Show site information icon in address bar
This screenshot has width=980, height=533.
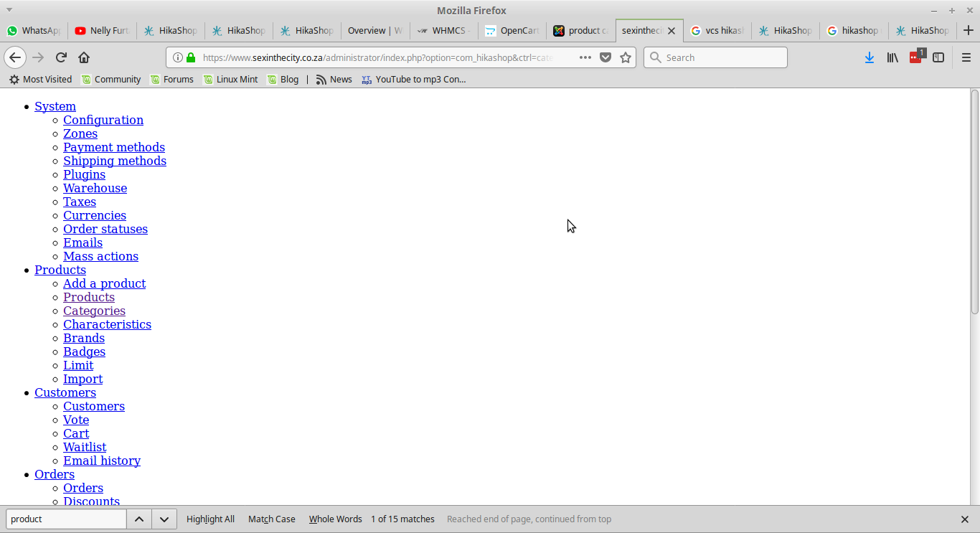(x=177, y=57)
